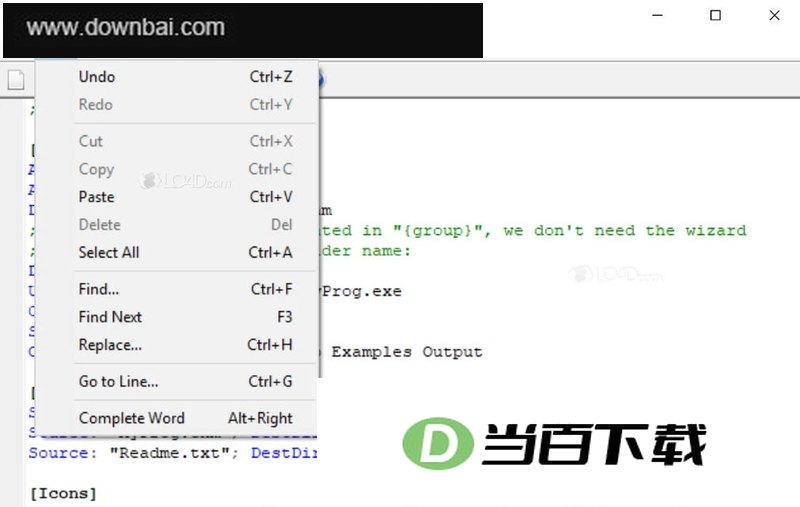800x507 pixels.
Task: Click the "[Icons]" section line
Action: click(63, 493)
